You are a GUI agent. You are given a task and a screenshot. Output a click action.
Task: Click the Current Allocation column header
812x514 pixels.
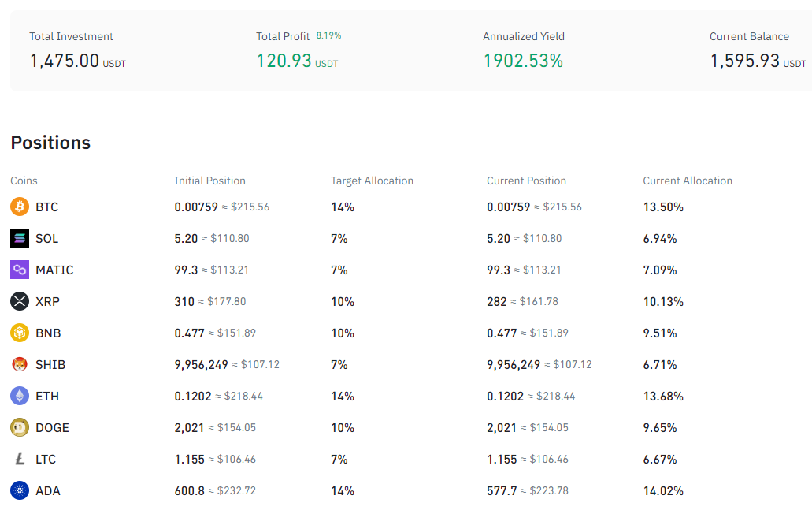[688, 181]
